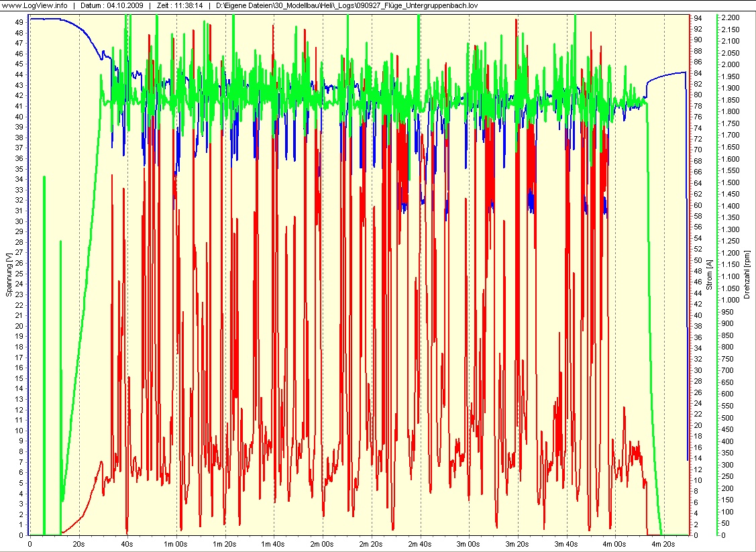The image size is (756, 552).
Task: Select the 94 value on the Strom scale
Action: point(696,18)
